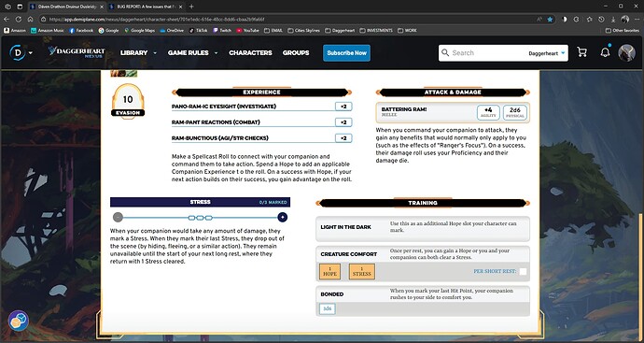The height and width of the screenshot is (343, 644).
Task: Open the shopping cart icon
Action: (581, 52)
